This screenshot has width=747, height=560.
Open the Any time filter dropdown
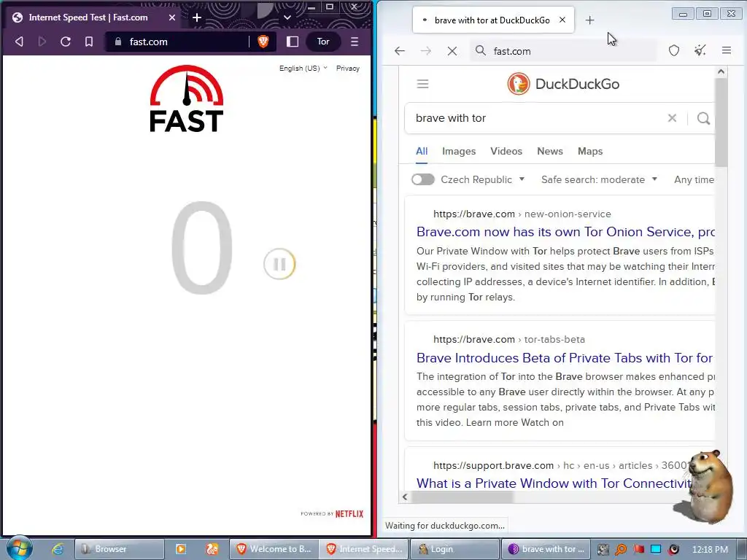tap(694, 179)
